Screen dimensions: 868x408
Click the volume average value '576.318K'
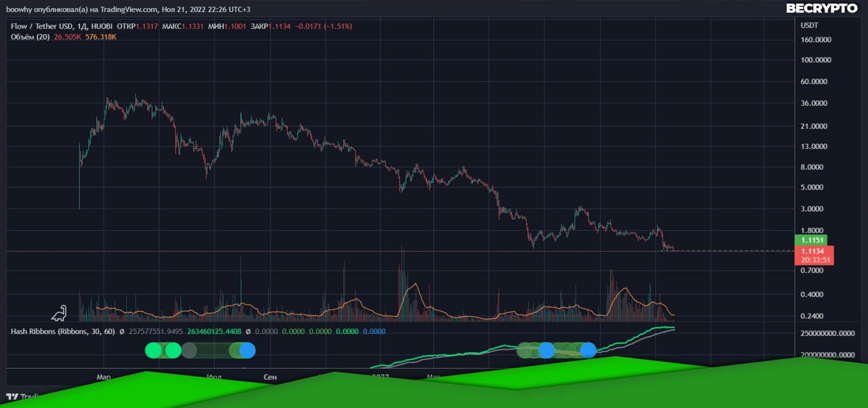pyautogui.click(x=101, y=37)
